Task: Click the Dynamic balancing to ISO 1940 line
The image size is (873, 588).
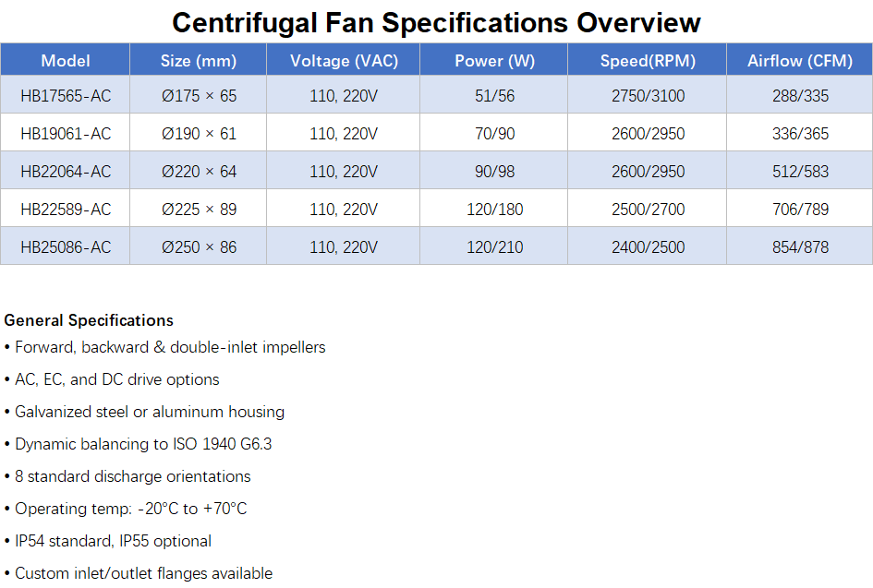Action: click(x=138, y=444)
